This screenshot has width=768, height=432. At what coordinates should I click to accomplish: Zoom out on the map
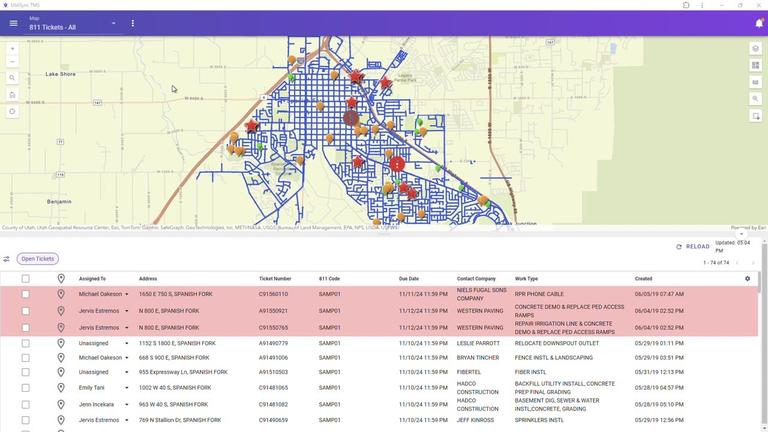tap(12, 62)
